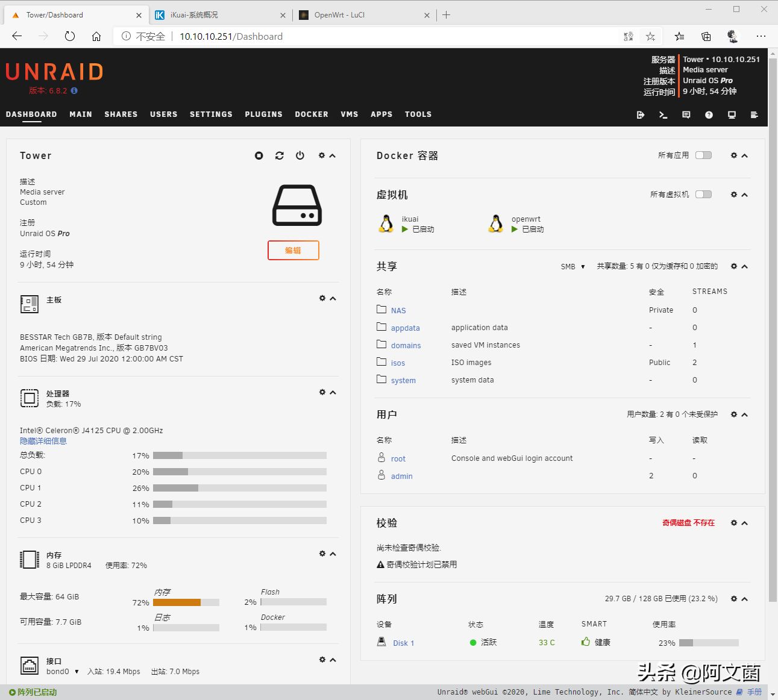Open the root user link
The height and width of the screenshot is (700, 778).
pyautogui.click(x=398, y=458)
